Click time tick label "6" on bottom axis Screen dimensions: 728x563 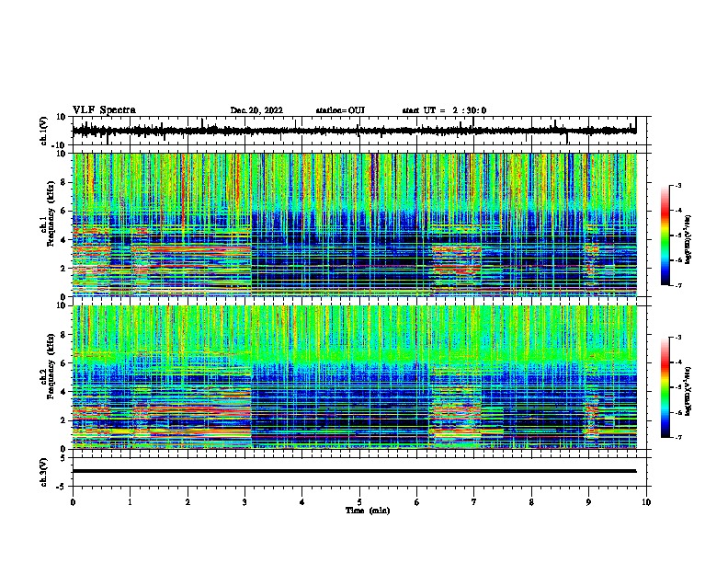pyautogui.click(x=417, y=502)
